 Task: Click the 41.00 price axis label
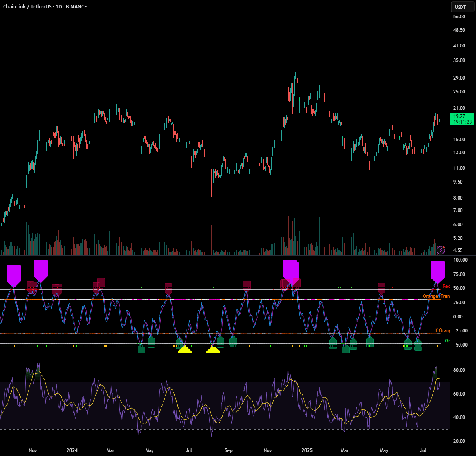click(x=459, y=45)
